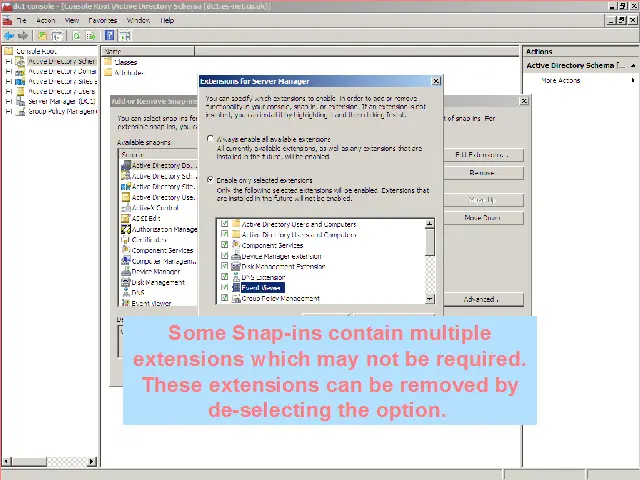The width and height of the screenshot is (640, 480).
Task: Open the Action menu
Action: 46,20
